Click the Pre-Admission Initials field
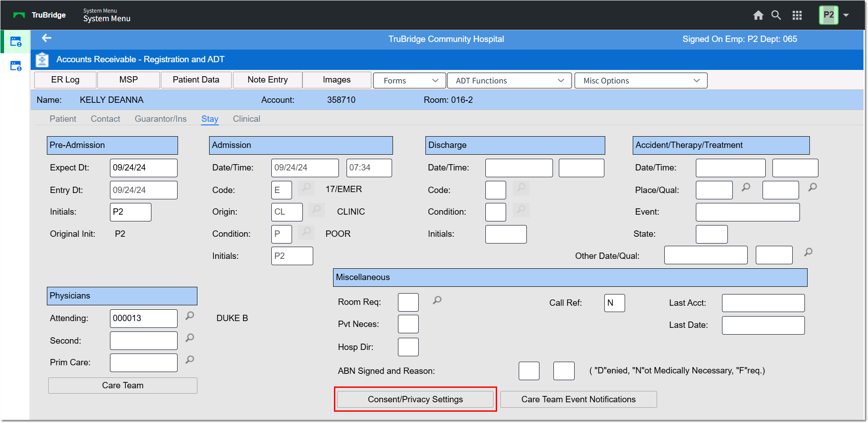This screenshot has height=423, width=868. pos(130,212)
